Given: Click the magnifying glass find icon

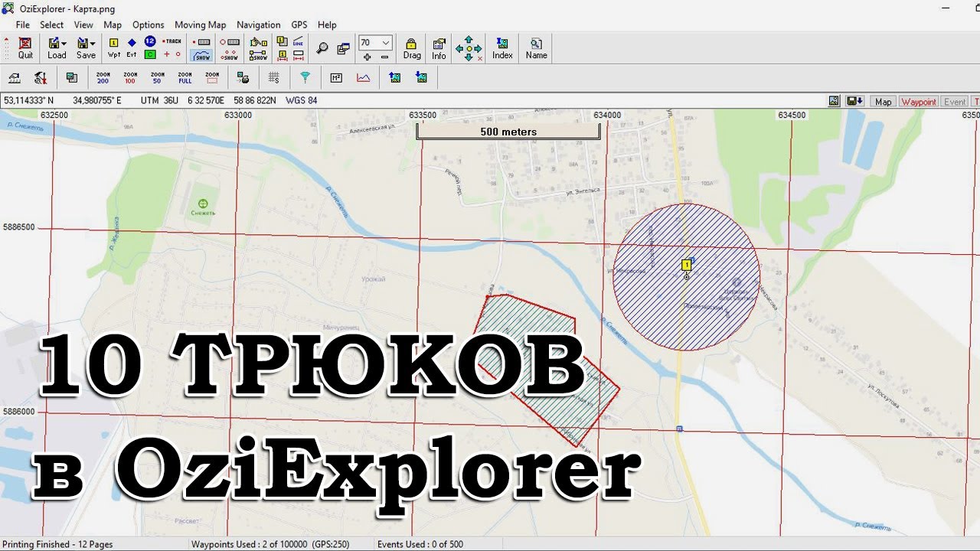Looking at the screenshot, I should [x=322, y=48].
